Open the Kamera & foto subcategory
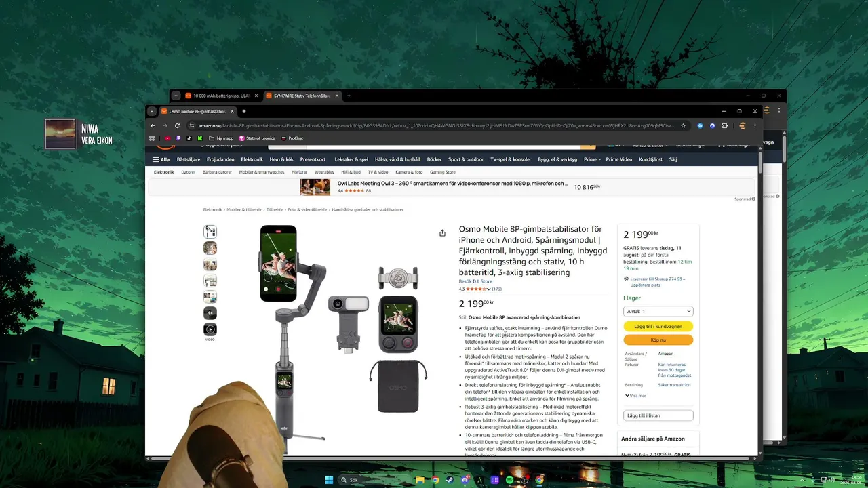 (x=409, y=172)
